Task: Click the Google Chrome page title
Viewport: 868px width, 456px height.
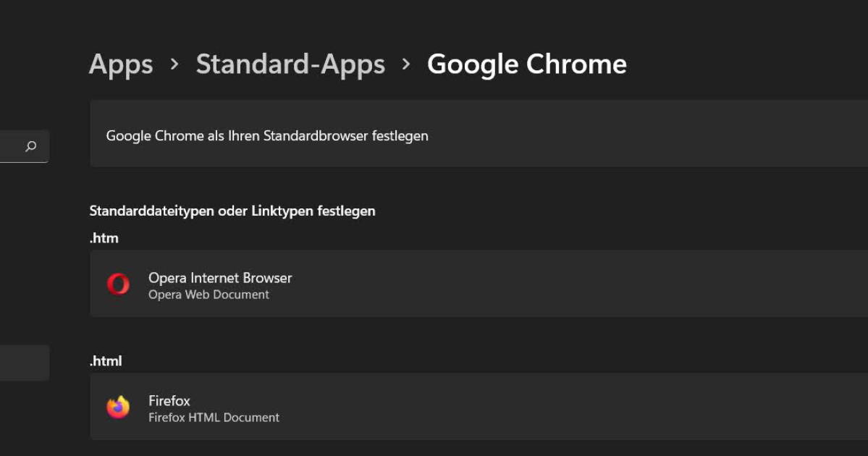Action: tap(528, 64)
